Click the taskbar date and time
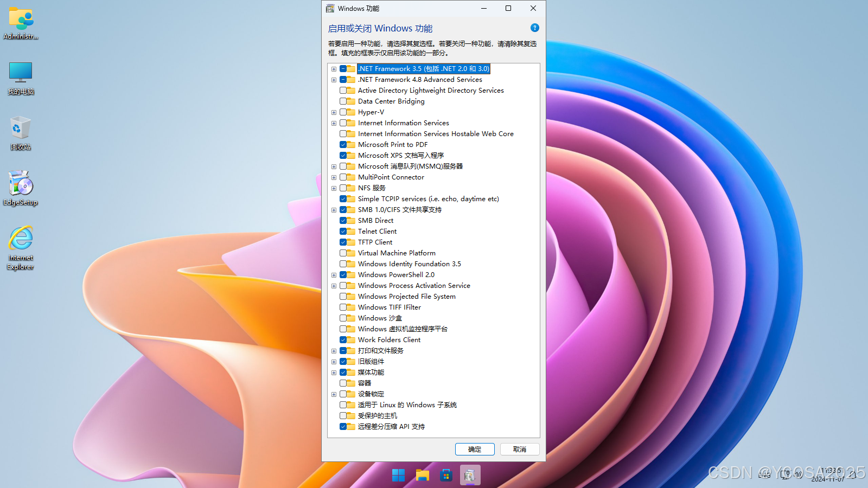 pos(829,474)
